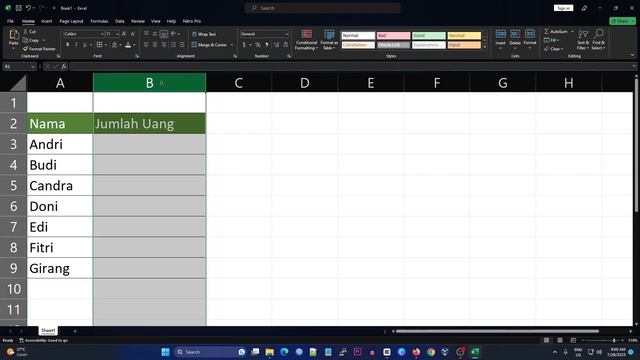Apply the comma style

tap(267, 44)
